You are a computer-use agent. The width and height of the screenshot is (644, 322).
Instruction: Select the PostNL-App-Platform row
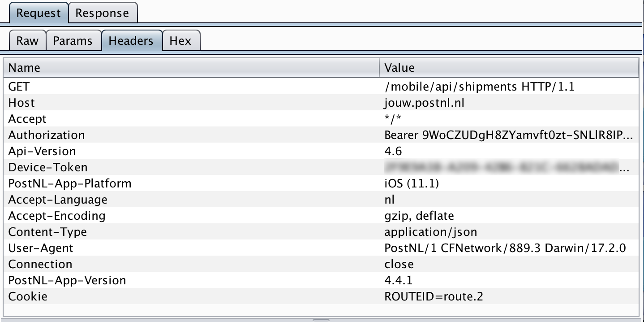pos(70,183)
